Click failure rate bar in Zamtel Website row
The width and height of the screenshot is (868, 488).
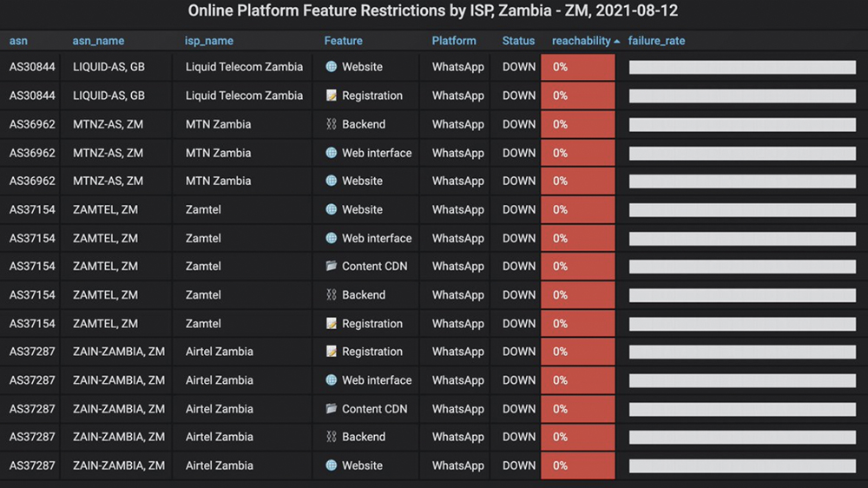click(742, 210)
